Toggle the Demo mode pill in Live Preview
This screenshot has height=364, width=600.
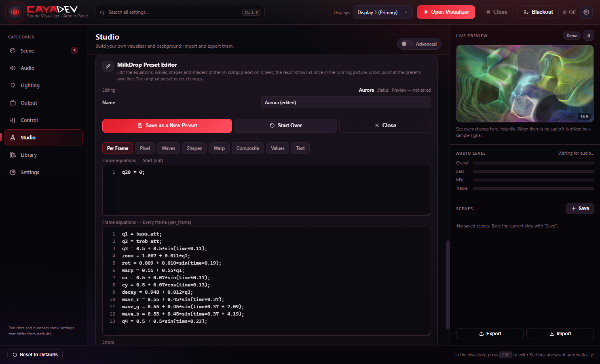tap(572, 36)
